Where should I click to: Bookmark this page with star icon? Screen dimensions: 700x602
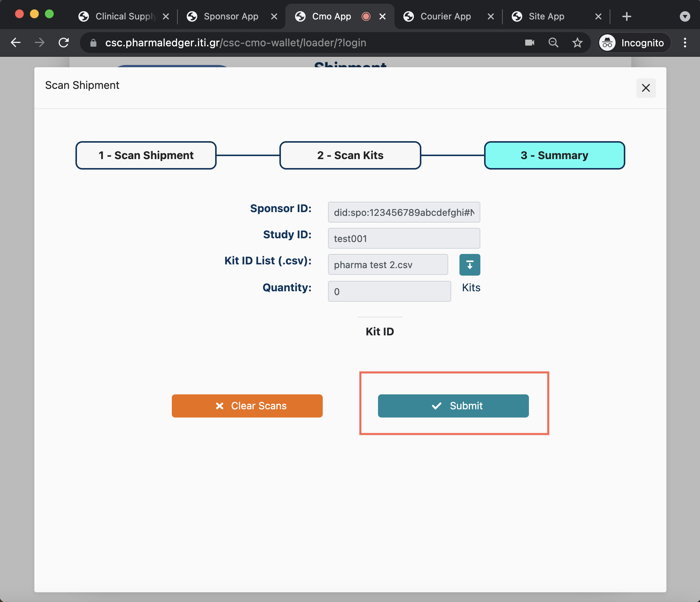577,43
